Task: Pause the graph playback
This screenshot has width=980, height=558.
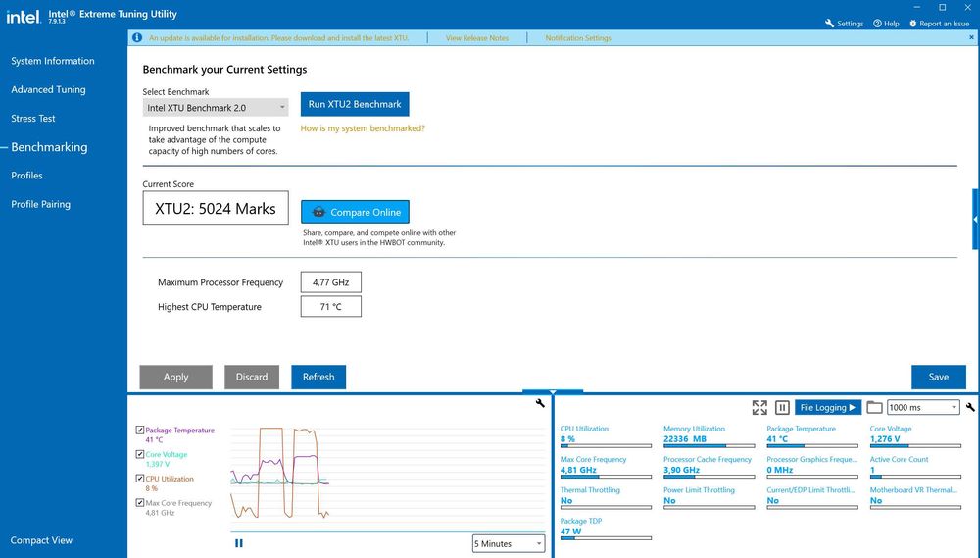Action: pos(239,543)
